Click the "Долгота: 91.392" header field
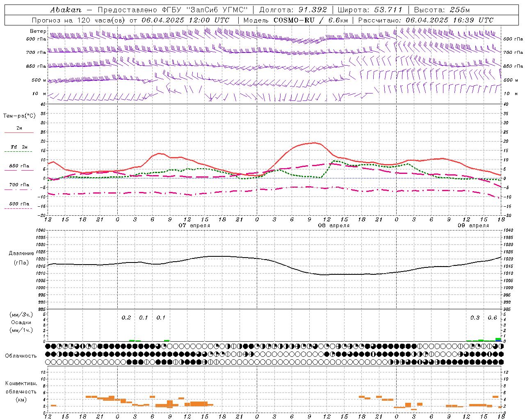 click(x=293, y=9)
